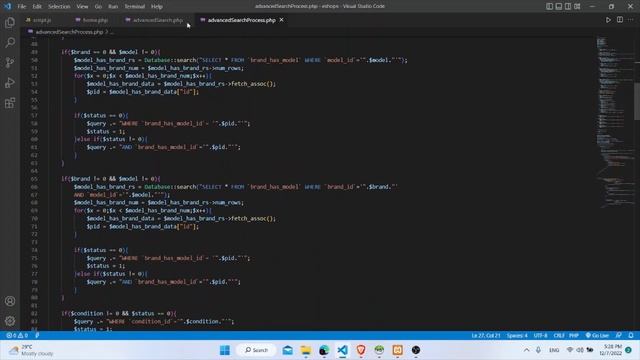Open the Windows Start menu
This screenshot has width=640, height=360.
pos(225,350)
